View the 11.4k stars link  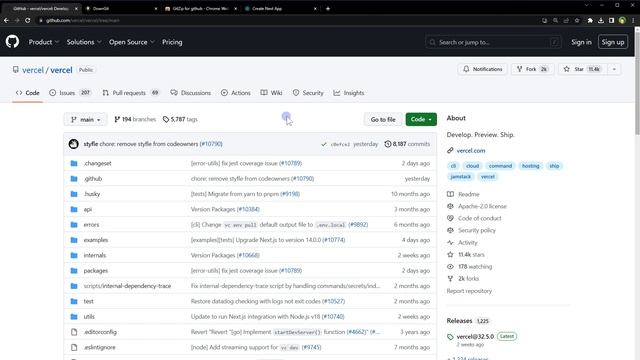pos(471,255)
